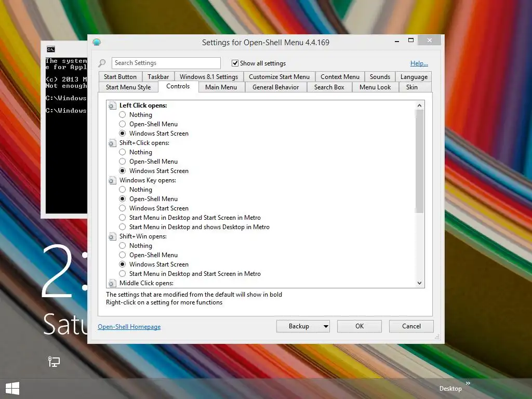Click the Windows Key opens heading
532x399 pixels.
point(148,180)
